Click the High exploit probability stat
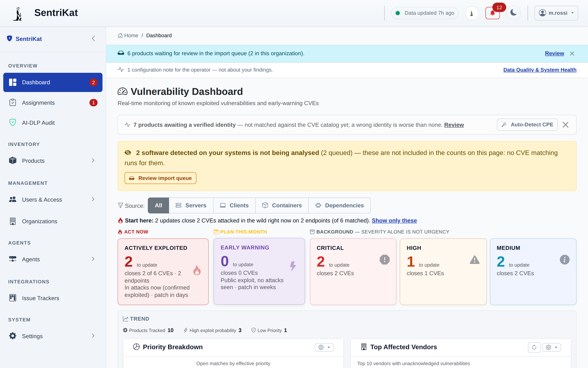 213,330
